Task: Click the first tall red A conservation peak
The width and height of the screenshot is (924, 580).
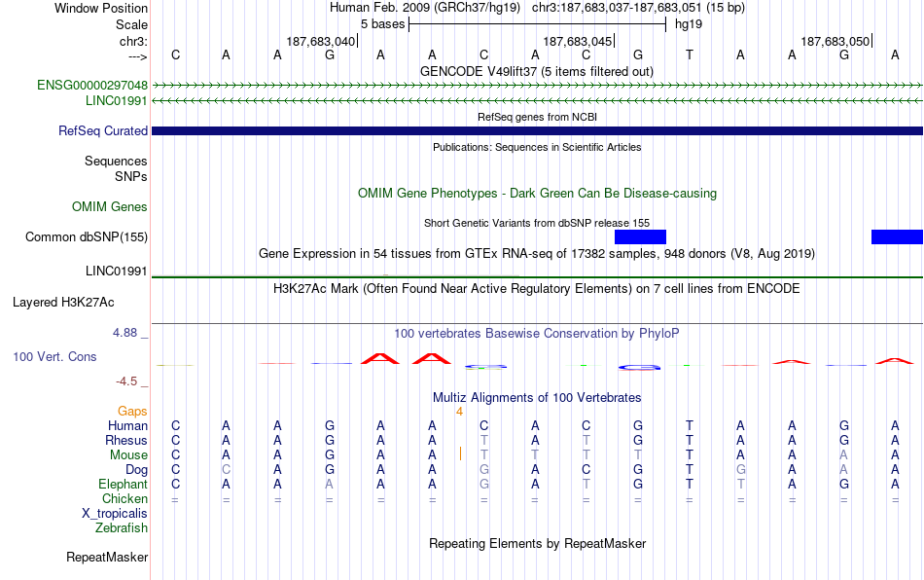Action: pos(380,358)
